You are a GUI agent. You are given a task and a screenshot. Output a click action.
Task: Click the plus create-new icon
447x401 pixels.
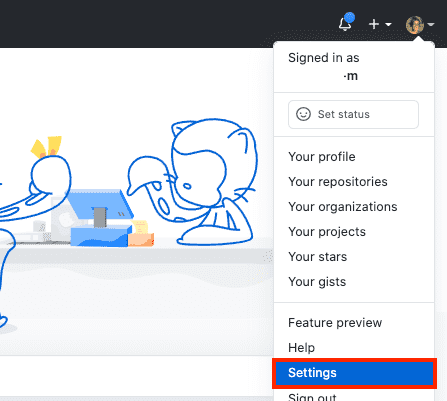click(x=374, y=24)
